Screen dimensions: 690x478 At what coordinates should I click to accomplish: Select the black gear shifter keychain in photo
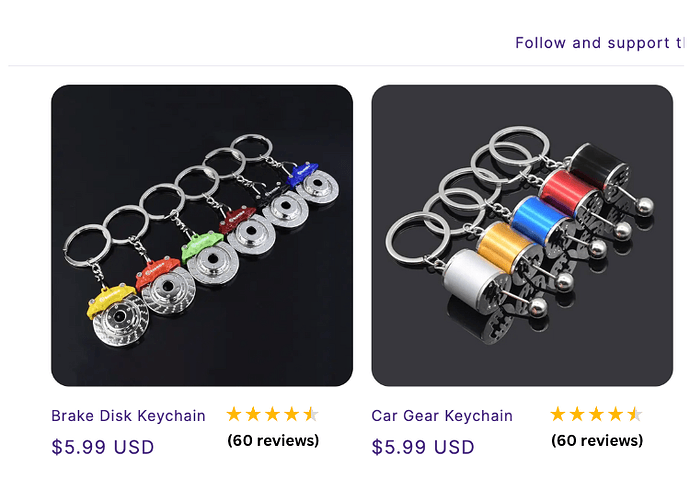click(601, 172)
